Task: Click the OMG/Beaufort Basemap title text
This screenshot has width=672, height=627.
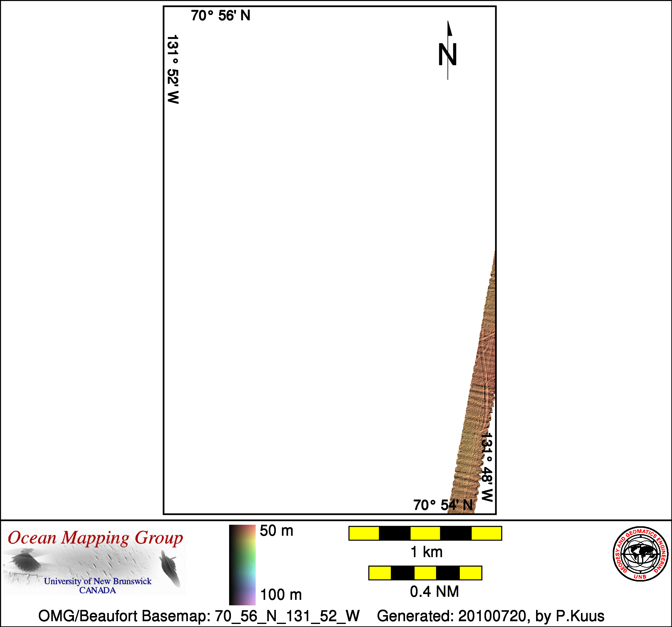Action: coord(199,616)
